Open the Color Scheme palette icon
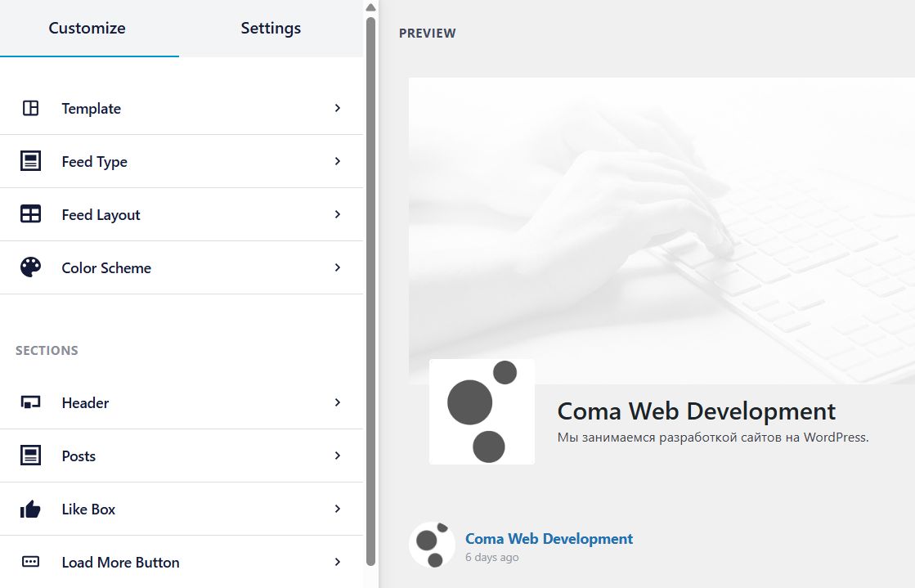Screen dimensions: 915x588 (30, 267)
